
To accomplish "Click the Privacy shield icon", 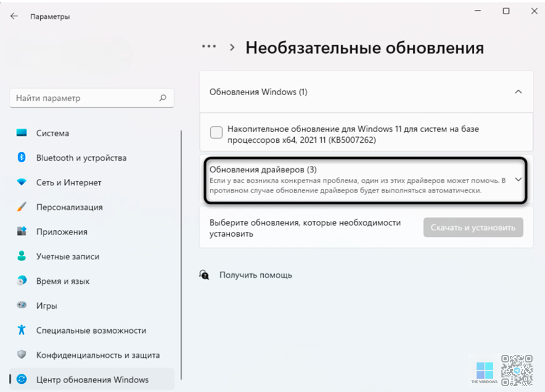I will pyautogui.click(x=21, y=354).
